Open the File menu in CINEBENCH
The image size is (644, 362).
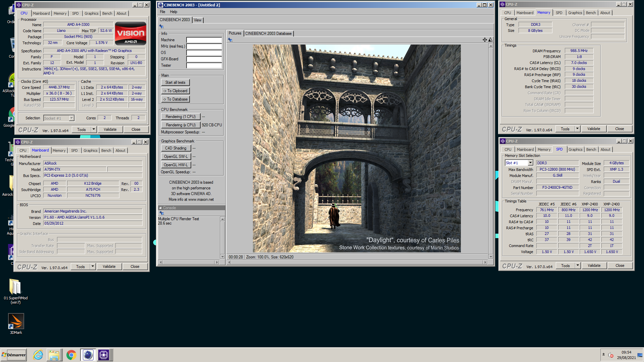click(x=162, y=12)
